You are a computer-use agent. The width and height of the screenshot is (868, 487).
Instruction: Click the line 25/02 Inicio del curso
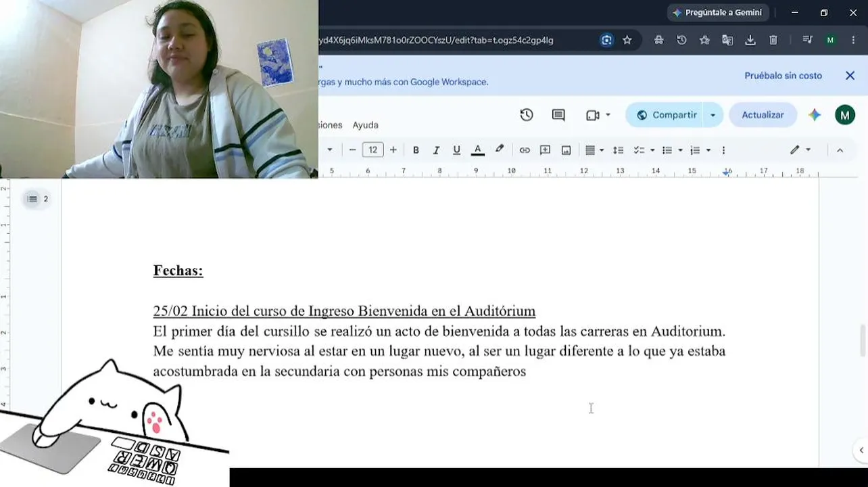click(x=344, y=311)
